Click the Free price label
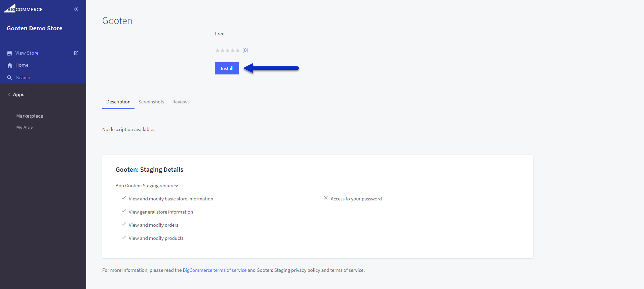The image size is (644, 289). coord(220,34)
